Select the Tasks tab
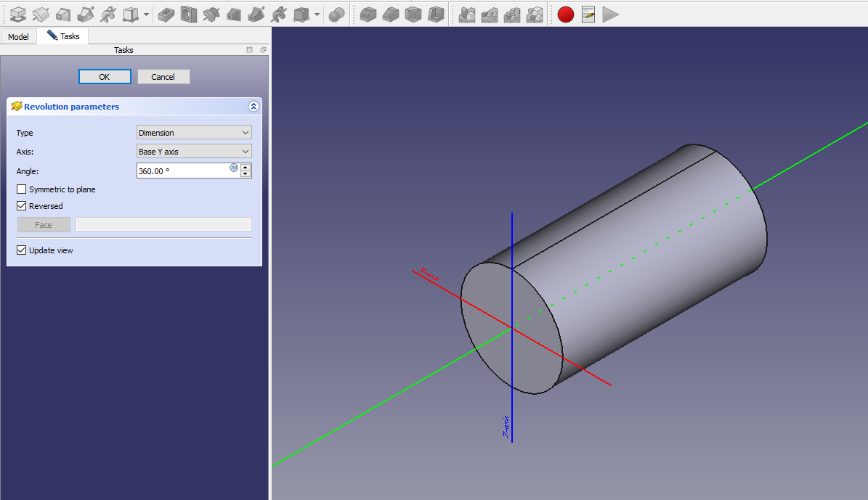The image size is (868, 500). (x=63, y=36)
